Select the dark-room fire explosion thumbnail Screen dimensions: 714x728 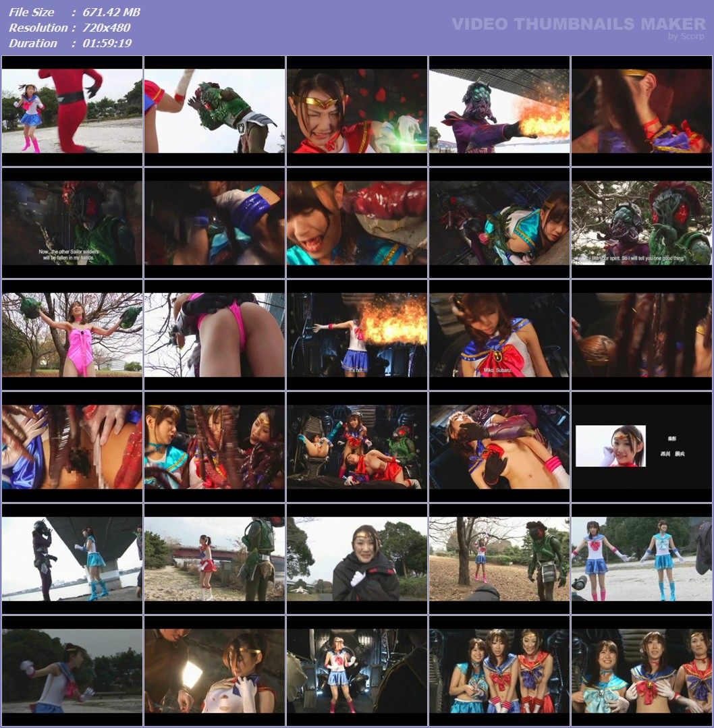(357, 335)
